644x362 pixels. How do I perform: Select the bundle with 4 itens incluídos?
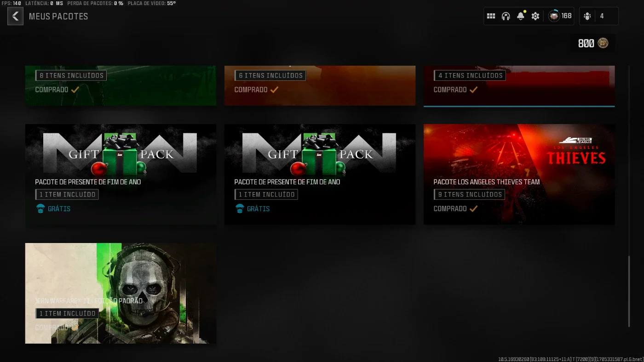[519, 85]
